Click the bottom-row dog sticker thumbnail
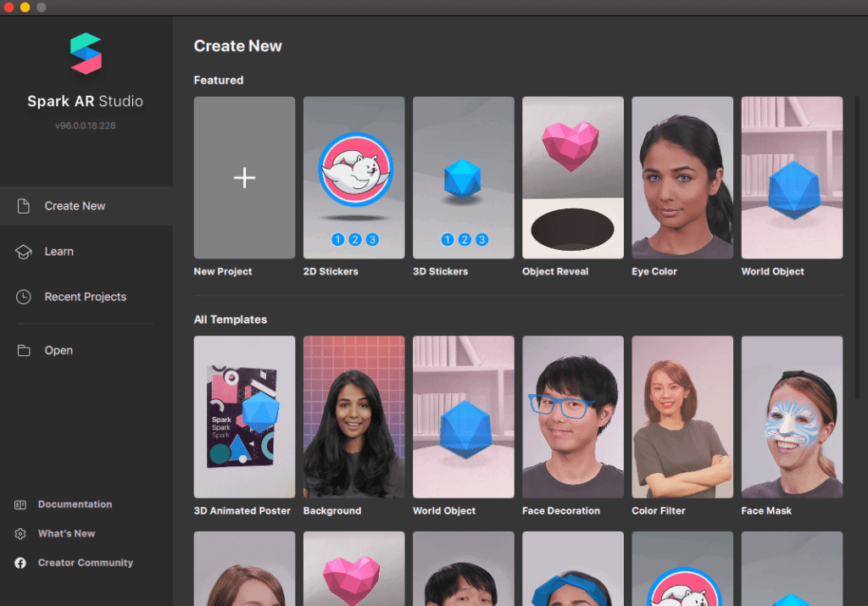This screenshot has height=606, width=868. [x=682, y=569]
